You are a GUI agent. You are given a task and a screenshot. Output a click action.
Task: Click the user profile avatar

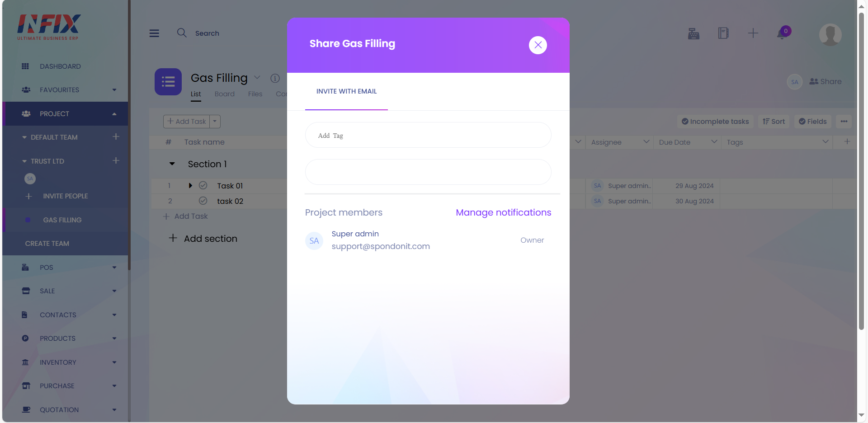point(830,34)
